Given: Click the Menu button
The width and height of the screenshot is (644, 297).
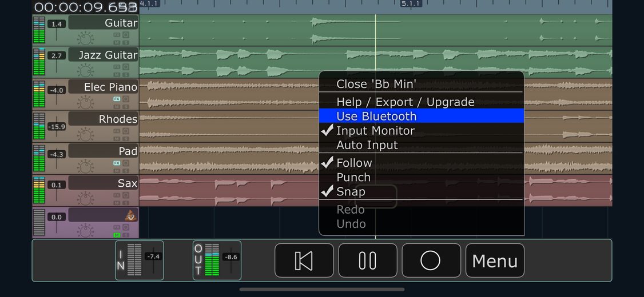Looking at the screenshot, I should coord(495,260).
